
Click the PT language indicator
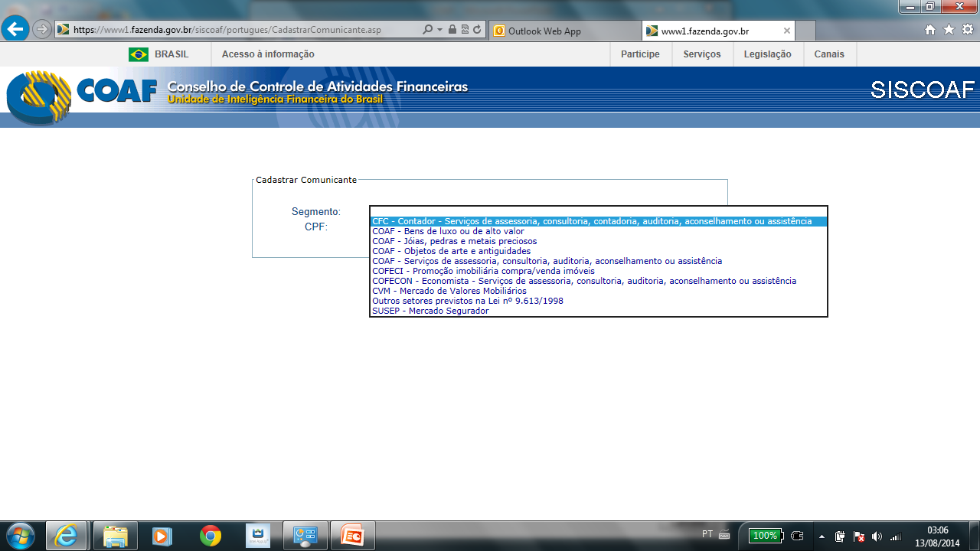(x=707, y=534)
